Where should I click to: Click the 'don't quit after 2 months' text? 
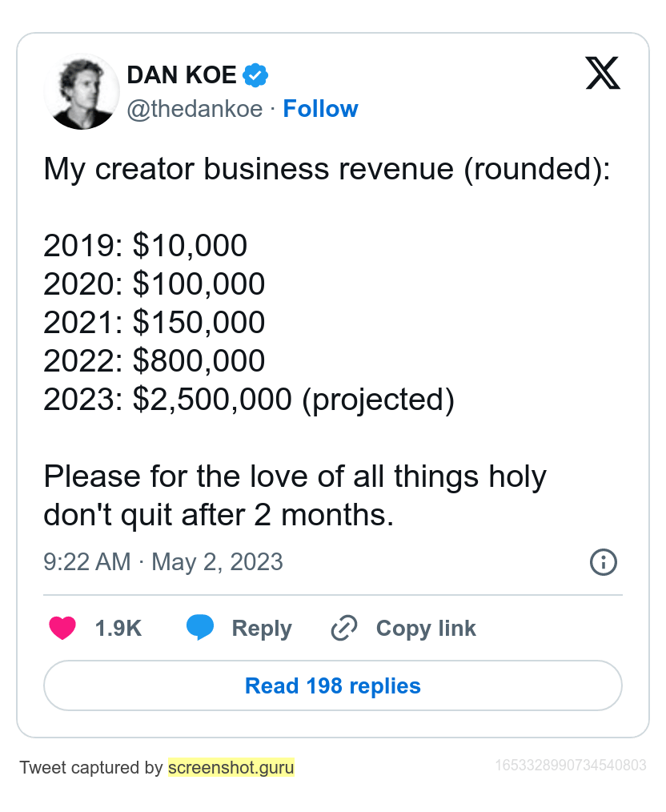219,515
